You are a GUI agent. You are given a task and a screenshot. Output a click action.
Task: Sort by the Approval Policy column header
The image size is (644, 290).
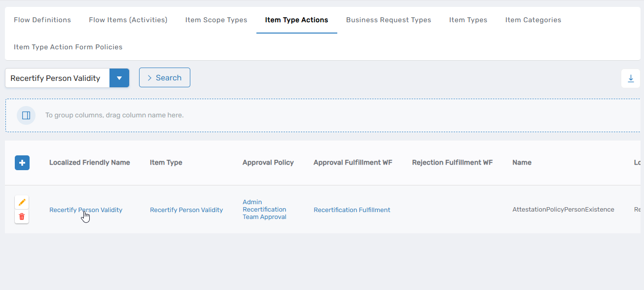tap(268, 163)
